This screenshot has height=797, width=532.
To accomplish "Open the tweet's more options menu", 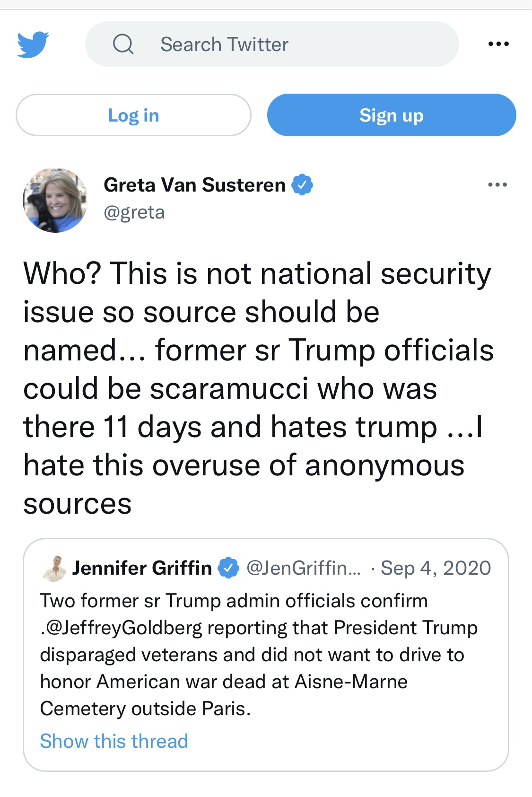I will (x=497, y=184).
